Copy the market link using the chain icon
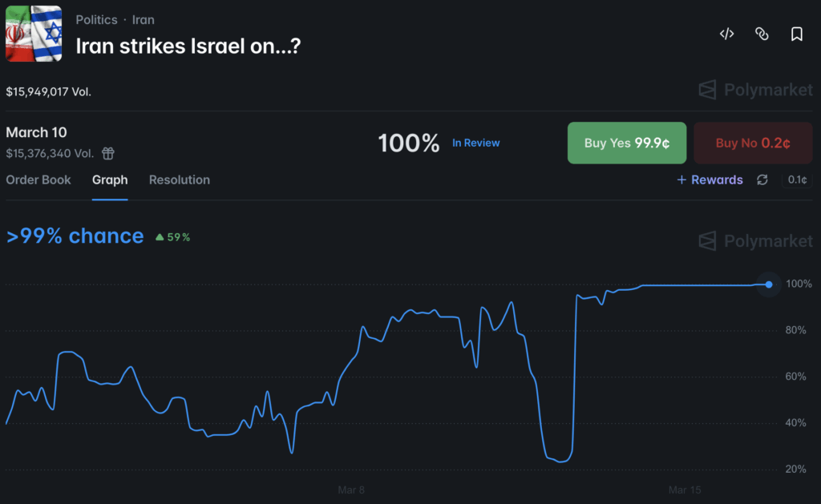Viewport: 821px width, 504px height. pyautogui.click(x=762, y=34)
